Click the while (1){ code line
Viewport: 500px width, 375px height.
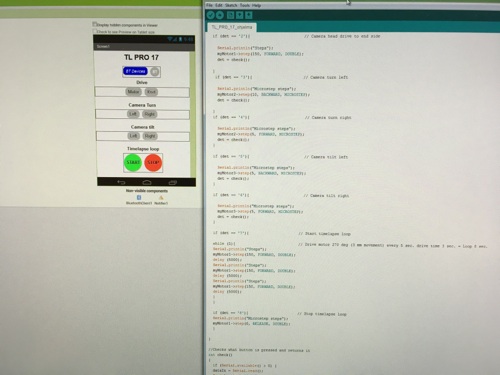click(x=224, y=244)
